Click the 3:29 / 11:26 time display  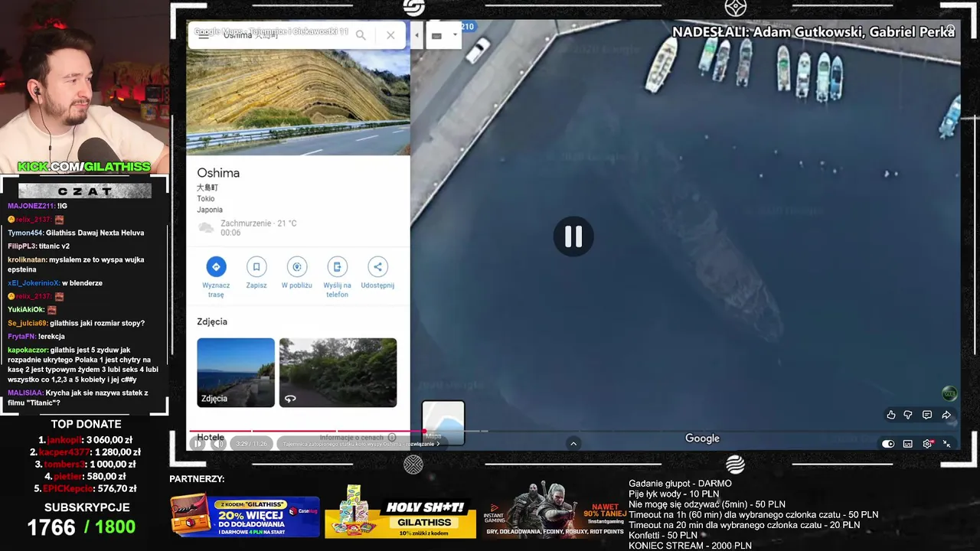click(x=251, y=444)
